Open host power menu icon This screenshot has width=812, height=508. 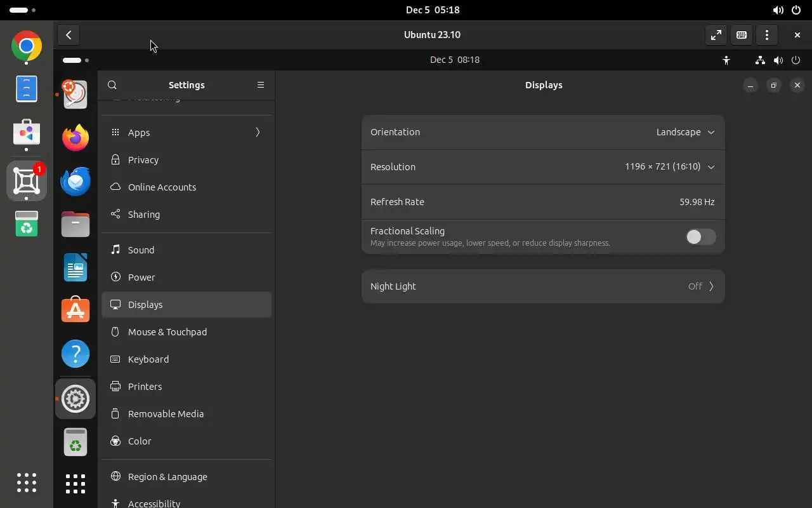click(796, 10)
